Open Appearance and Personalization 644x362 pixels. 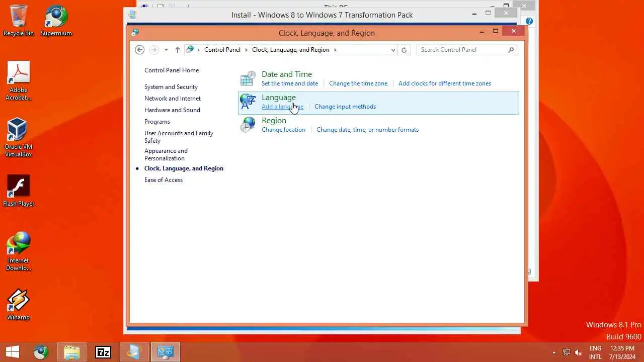[166, 154]
